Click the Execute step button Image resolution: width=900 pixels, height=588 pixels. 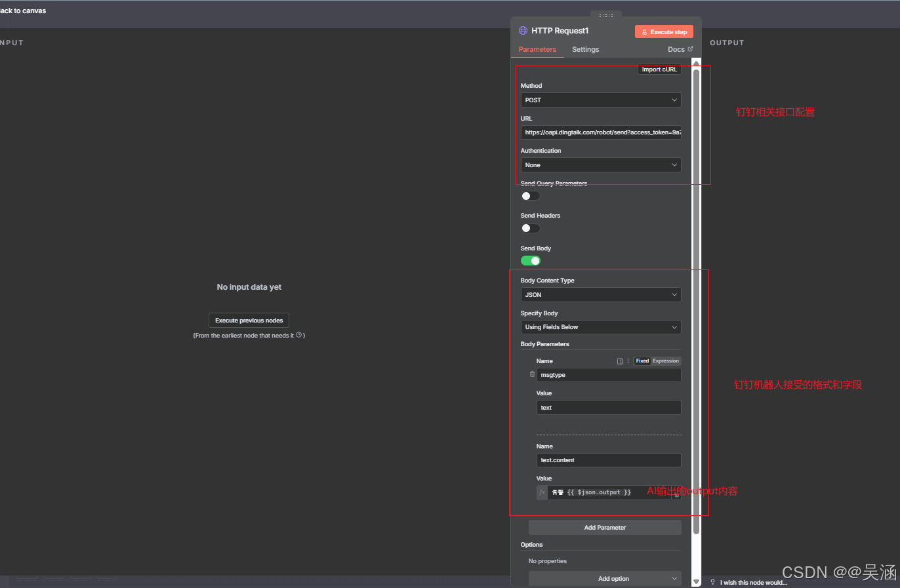664,31
